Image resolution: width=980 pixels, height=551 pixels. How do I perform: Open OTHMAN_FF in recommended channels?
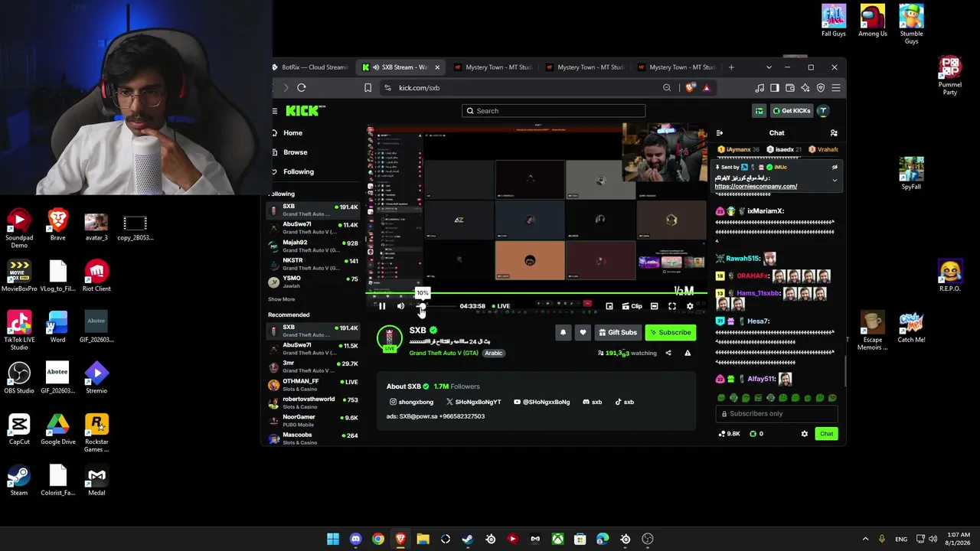313,384
